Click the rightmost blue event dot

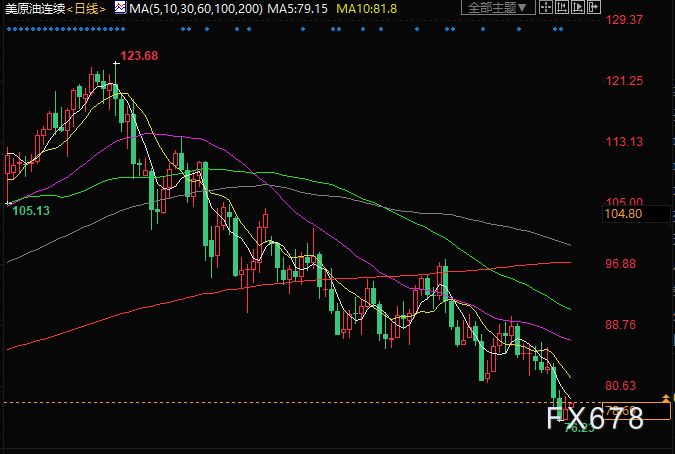561,29
